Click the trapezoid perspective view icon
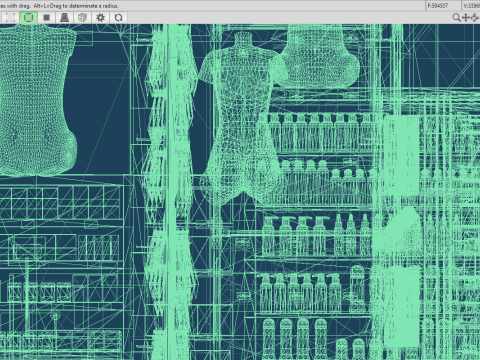The height and width of the screenshot is (360, 480). [65, 18]
